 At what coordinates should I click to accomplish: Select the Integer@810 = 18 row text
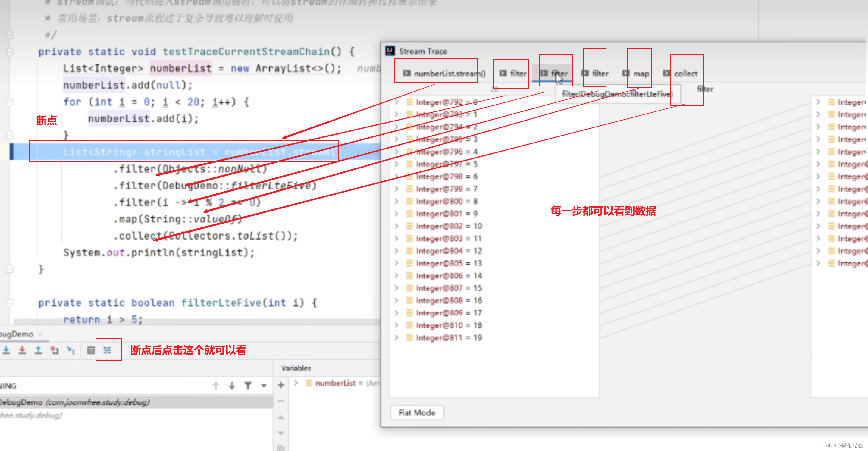[449, 325]
